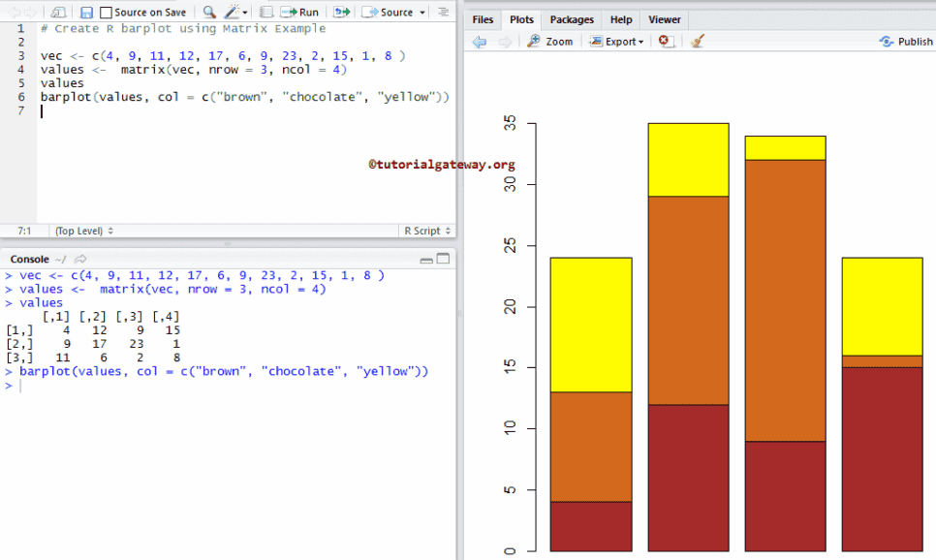Click the save document icon

[x=86, y=13]
